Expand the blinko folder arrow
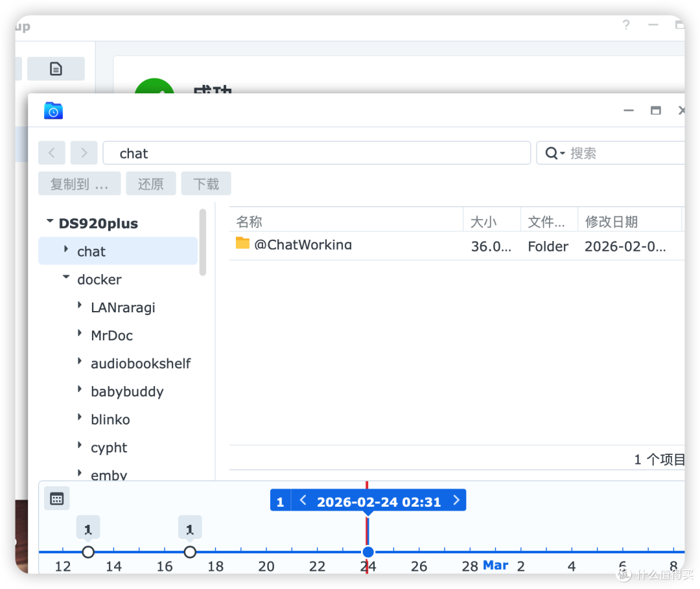Viewport: 700px width, 589px height. pos(80,417)
